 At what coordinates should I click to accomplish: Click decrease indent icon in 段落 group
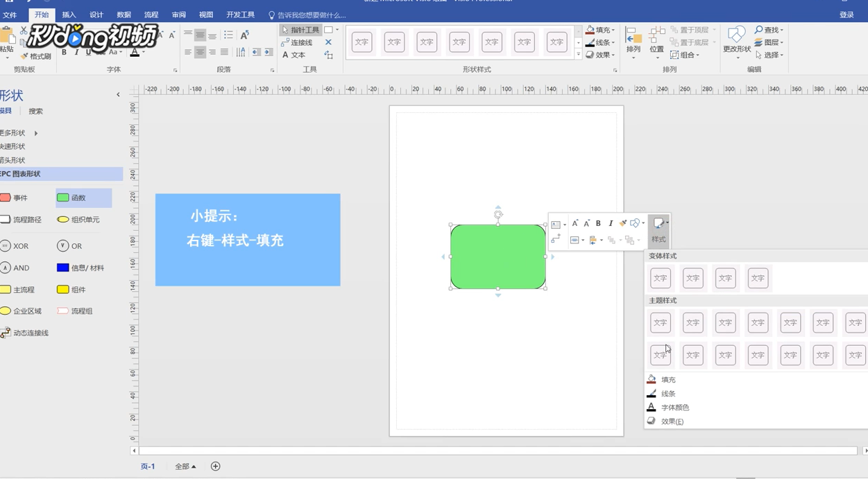point(257,52)
